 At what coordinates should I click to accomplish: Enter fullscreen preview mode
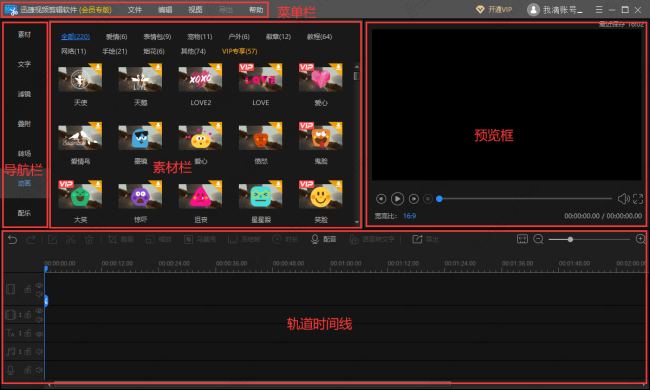click(638, 199)
